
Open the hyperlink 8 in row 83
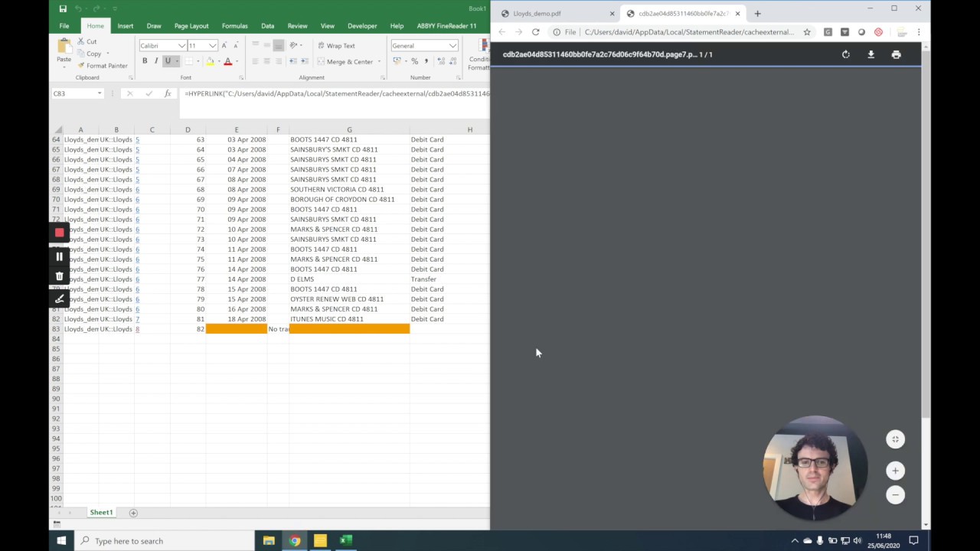coord(137,329)
